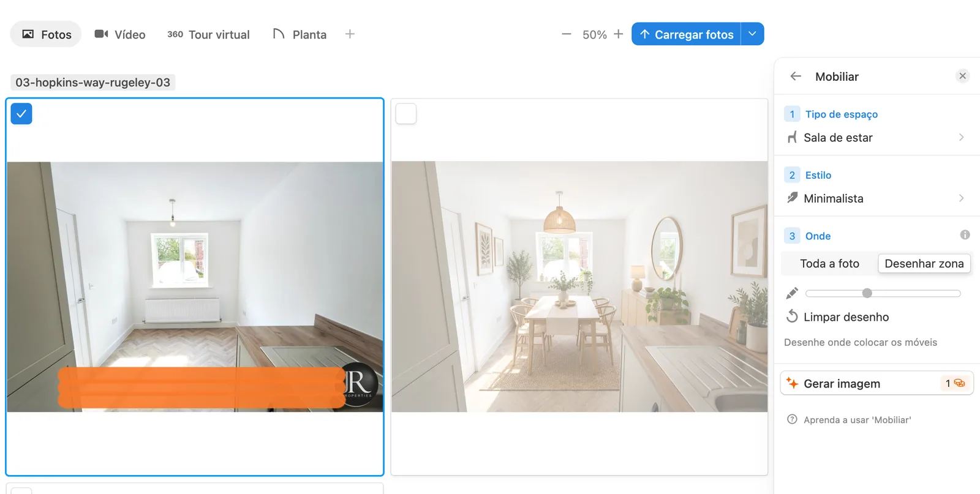The height and width of the screenshot is (494, 980).
Task: Zoom in with the plus icon
Action: (619, 34)
